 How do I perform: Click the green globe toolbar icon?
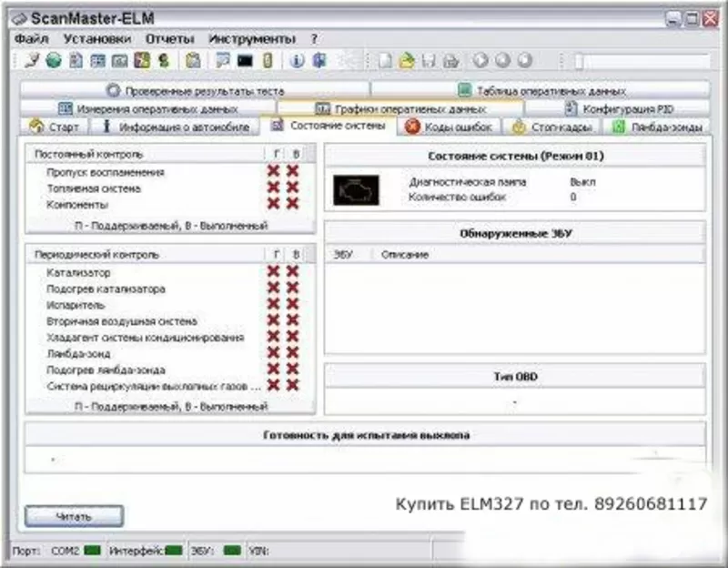(x=54, y=60)
